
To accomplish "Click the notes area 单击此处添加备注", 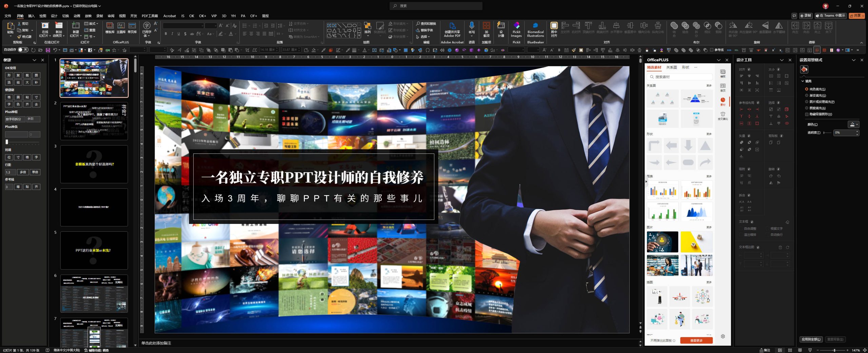I will click(x=156, y=343).
